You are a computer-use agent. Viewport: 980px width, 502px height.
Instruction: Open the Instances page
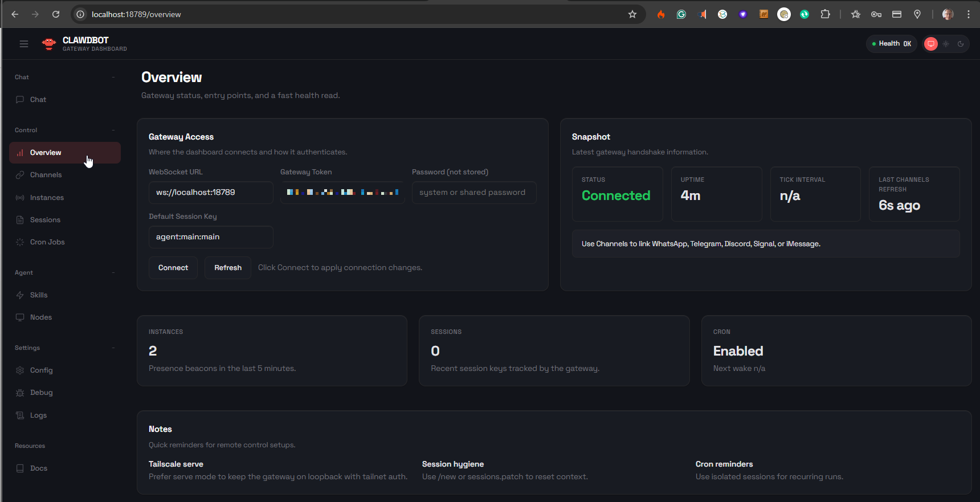[47, 198]
